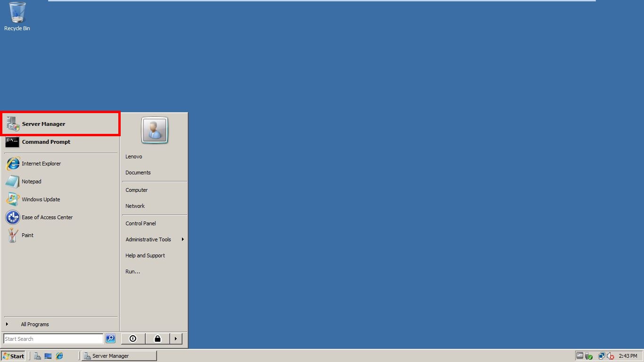The image size is (644, 362).
Task: Launch Command Prompt from the Start menu
Action: click(x=60, y=142)
